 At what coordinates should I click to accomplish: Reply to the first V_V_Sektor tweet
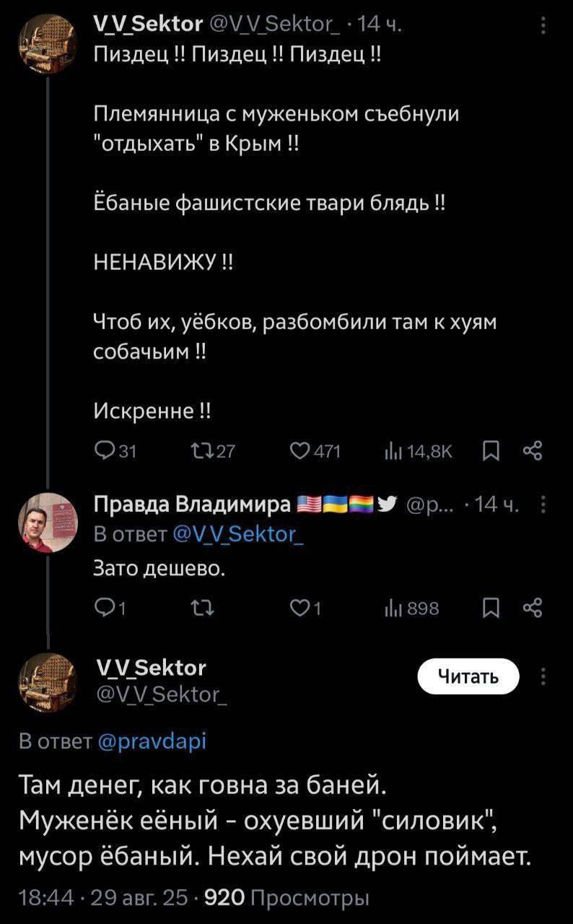pyautogui.click(x=105, y=452)
